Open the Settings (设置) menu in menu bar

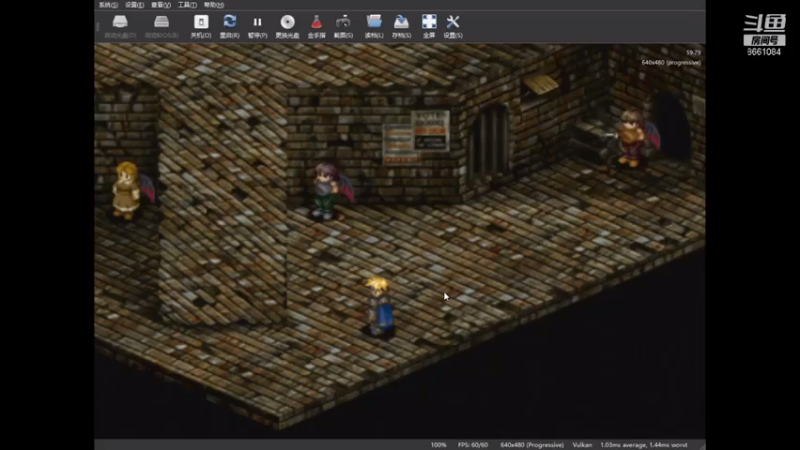(135, 5)
